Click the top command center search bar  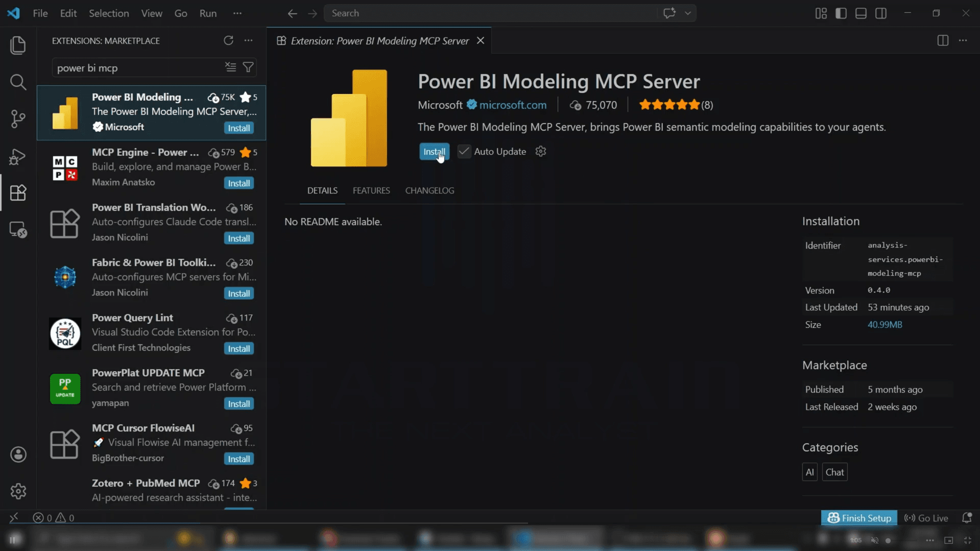[490, 13]
